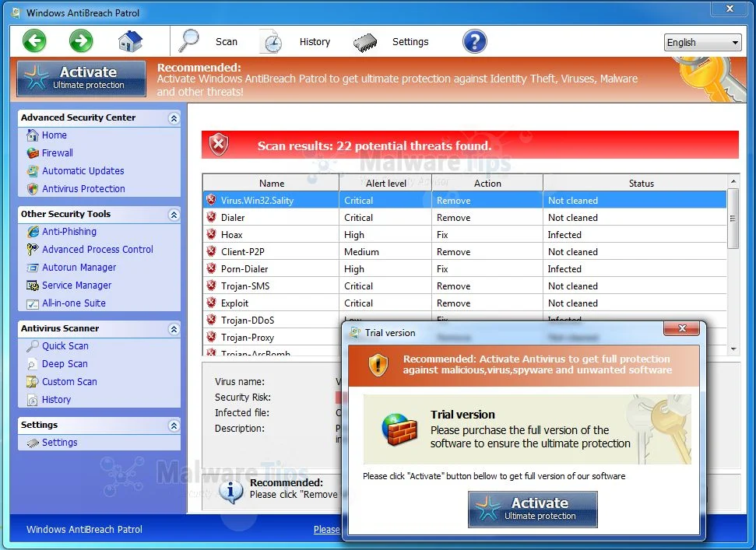
Task: Click the Advanced Process Control icon
Action: (x=32, y=250)
